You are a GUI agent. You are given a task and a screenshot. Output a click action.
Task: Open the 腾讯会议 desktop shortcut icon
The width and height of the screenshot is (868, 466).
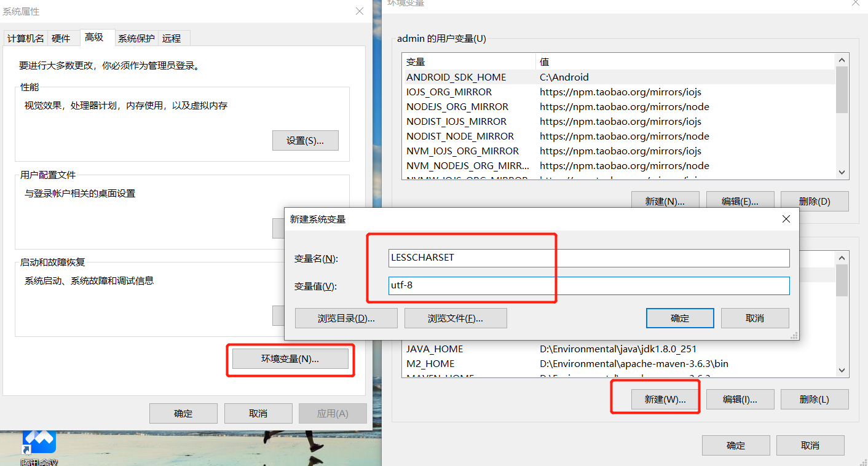39,448
